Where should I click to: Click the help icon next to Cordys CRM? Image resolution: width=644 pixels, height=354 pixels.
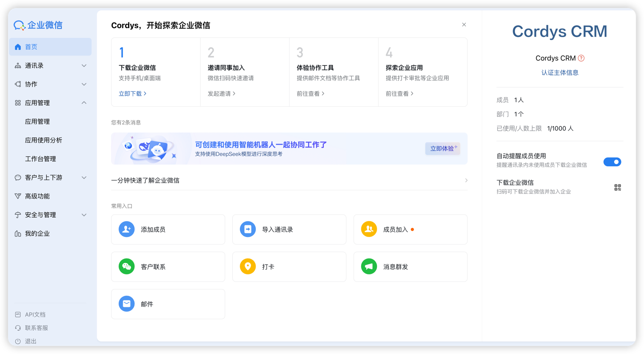pyautogui.click(x=582, y=58)
